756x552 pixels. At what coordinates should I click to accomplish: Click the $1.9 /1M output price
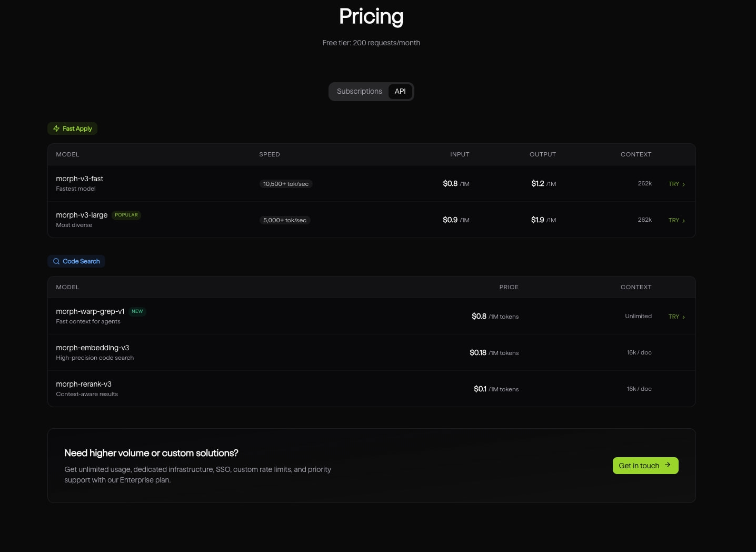(543, 220)
